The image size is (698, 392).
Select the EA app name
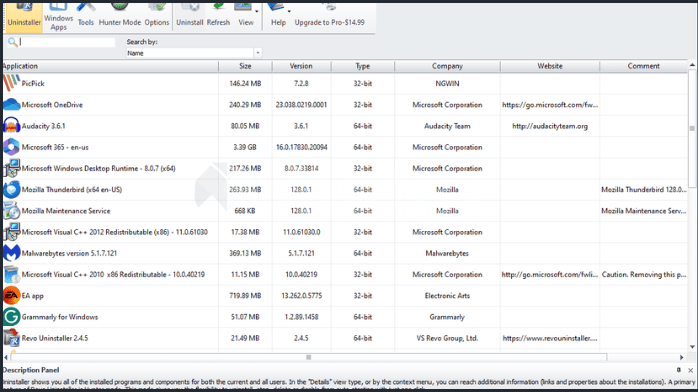[x=32, y=295]
